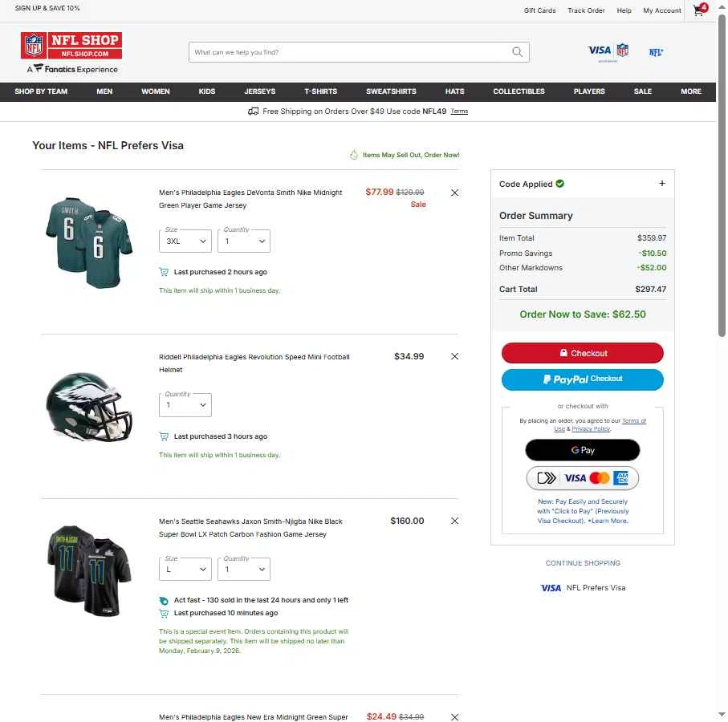Open Riddell Mini Football Helmet title
This screenshot has width=728, height=722.
coord(254,363)
